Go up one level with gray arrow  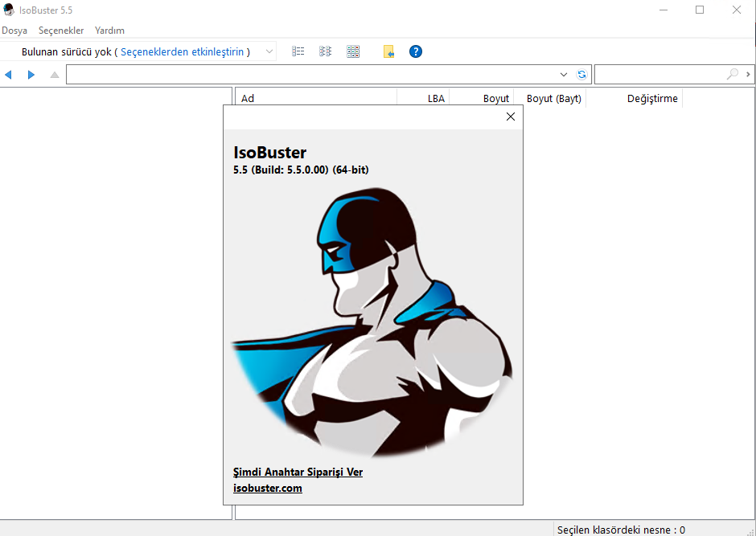(x=55, y=75)
